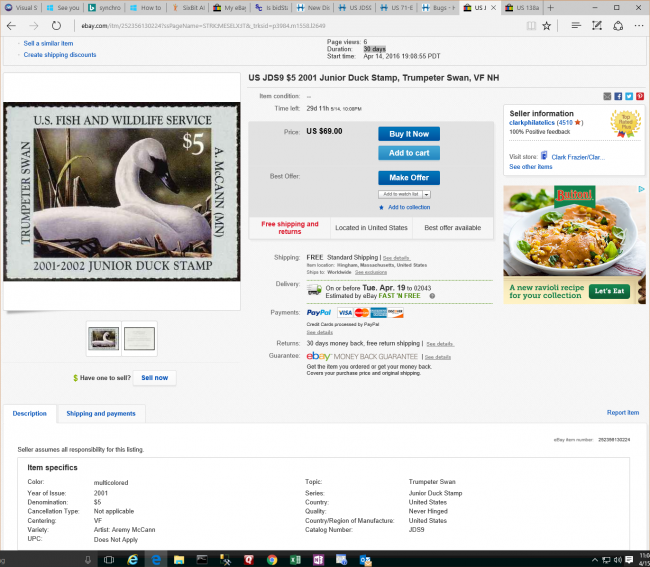This screenshot has height=567, width=650.
Task: Open Ships to See exclusions link
Action: click(x=371, y=272)
